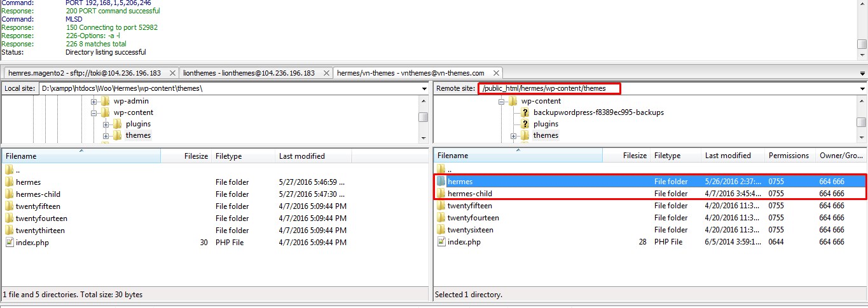Click remote index.php permissions 0644
Image resolution: width=868 pixels, height=308 pixels.
(x=777, y=242)
